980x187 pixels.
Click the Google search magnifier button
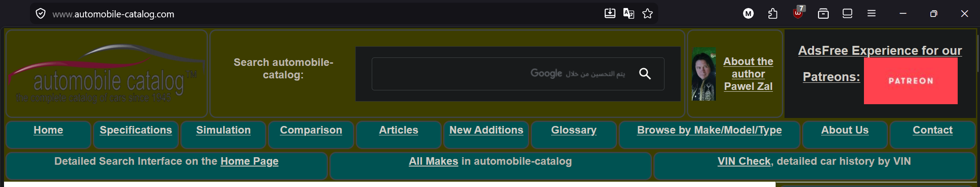coord(645,73)
